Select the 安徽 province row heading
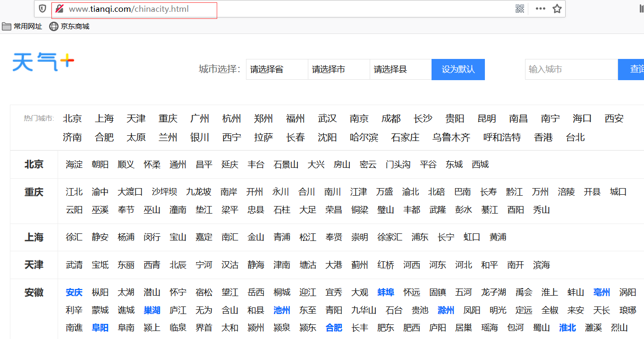This screenshot has width=644, height=339. (x=34, y=292)
